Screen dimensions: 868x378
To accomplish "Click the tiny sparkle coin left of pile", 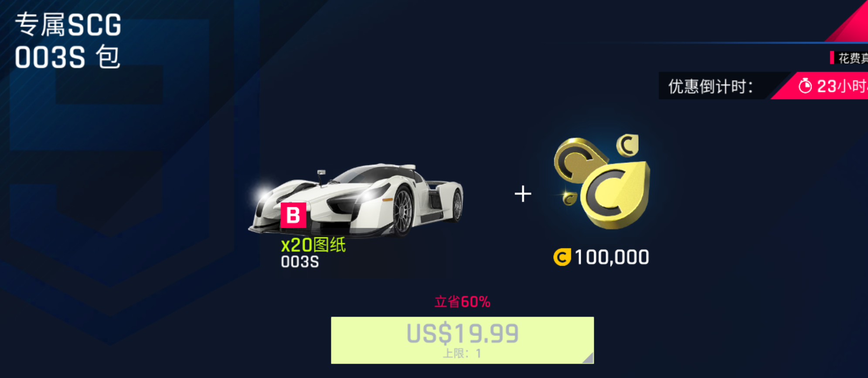I will 568,199.
